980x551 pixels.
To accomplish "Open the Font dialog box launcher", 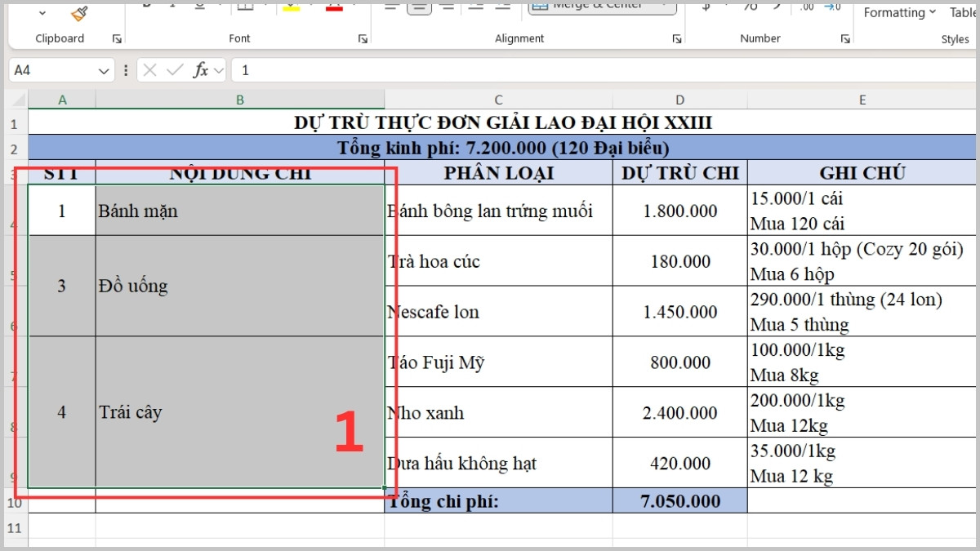I will 362,38.
